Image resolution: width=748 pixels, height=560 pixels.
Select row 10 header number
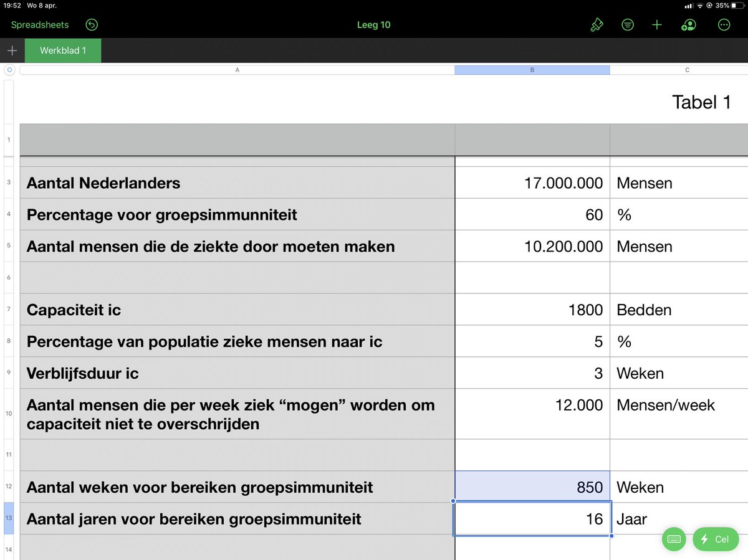coord(9,414)
